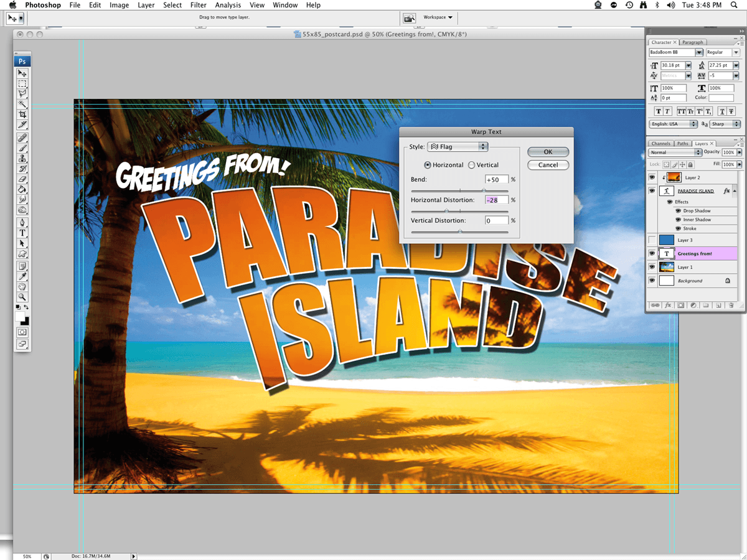Choose the Eyedropper tool
This screenshot has height=560, width=747.
pos(22,276)
